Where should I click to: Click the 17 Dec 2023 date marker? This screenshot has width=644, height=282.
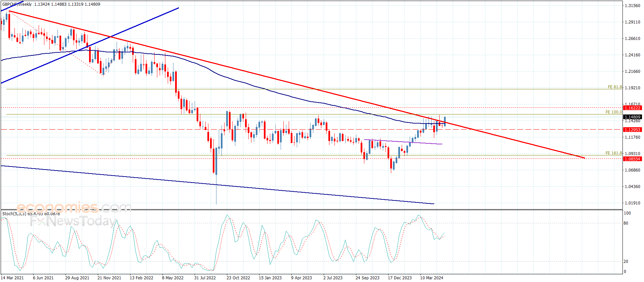tap(399, 278)
